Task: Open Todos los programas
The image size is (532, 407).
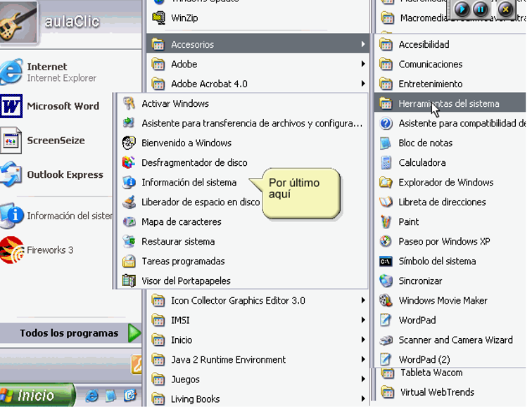Action: (70, 333)
